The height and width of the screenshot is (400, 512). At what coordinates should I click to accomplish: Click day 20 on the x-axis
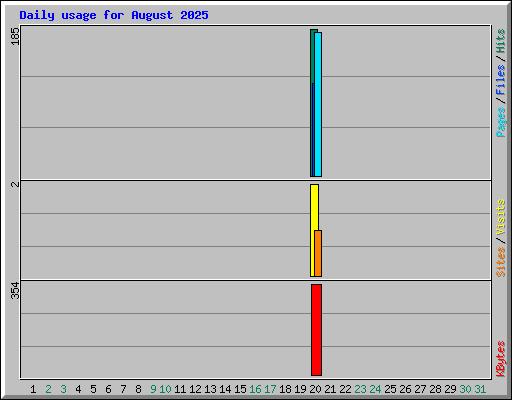point(315,389)
